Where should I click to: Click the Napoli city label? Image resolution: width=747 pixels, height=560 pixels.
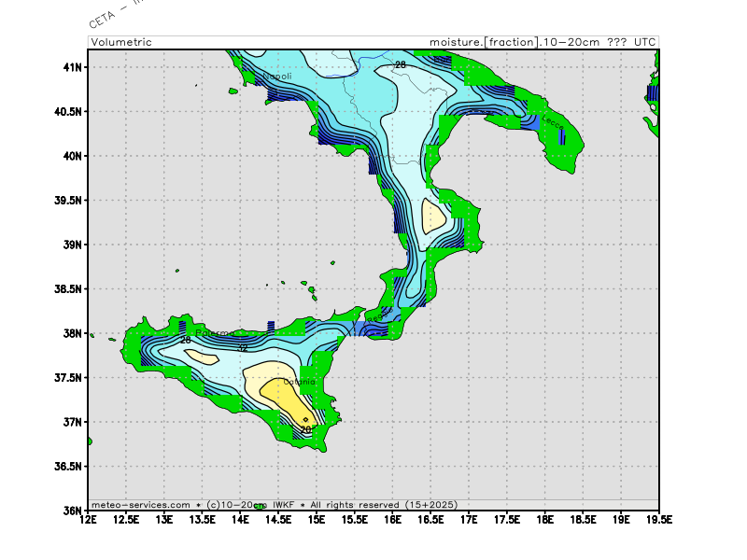tap(277, 77)
